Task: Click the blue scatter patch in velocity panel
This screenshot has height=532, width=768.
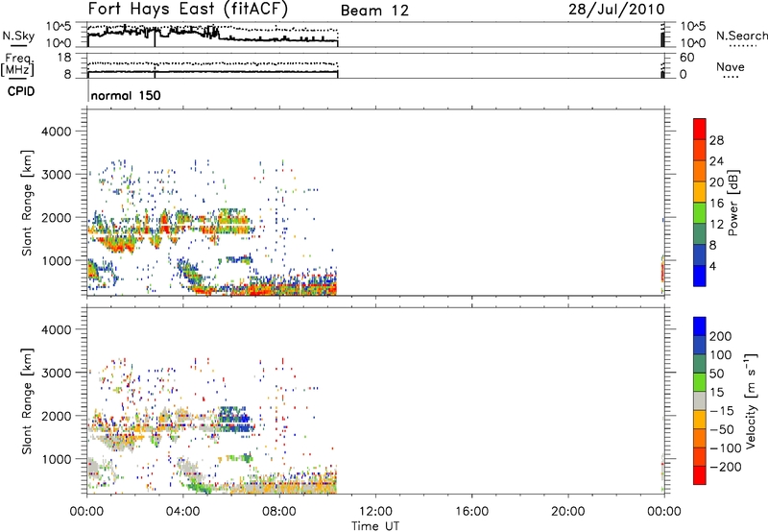Action: click(235, 420)
